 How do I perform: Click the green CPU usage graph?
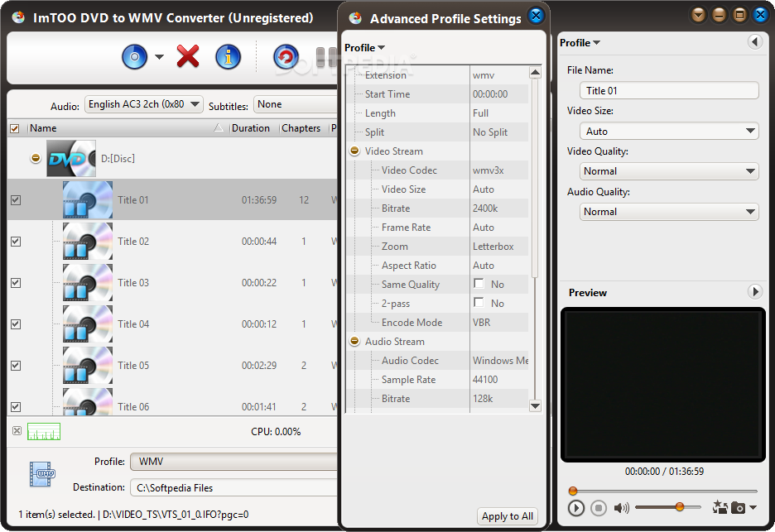pyautogui.click(x=44, y=431)
